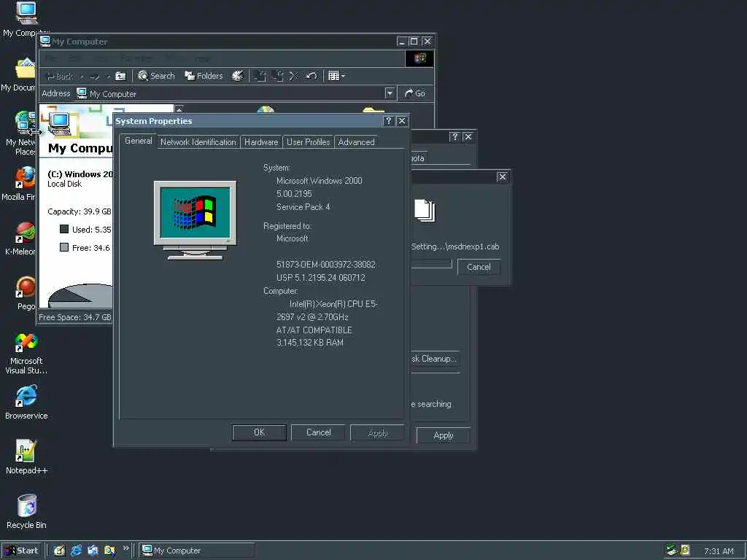
Task: Click My Computer taskbar button
Action: click(196, 551)
